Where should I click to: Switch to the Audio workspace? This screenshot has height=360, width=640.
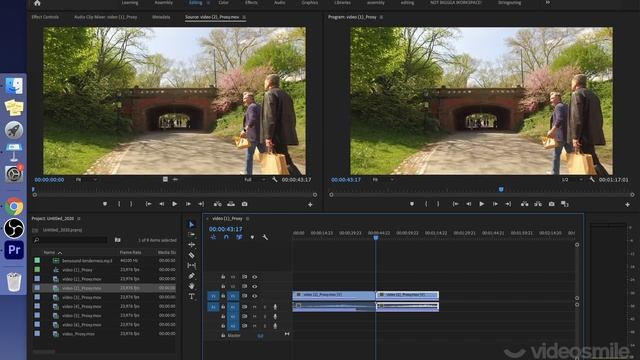point(280,2)
